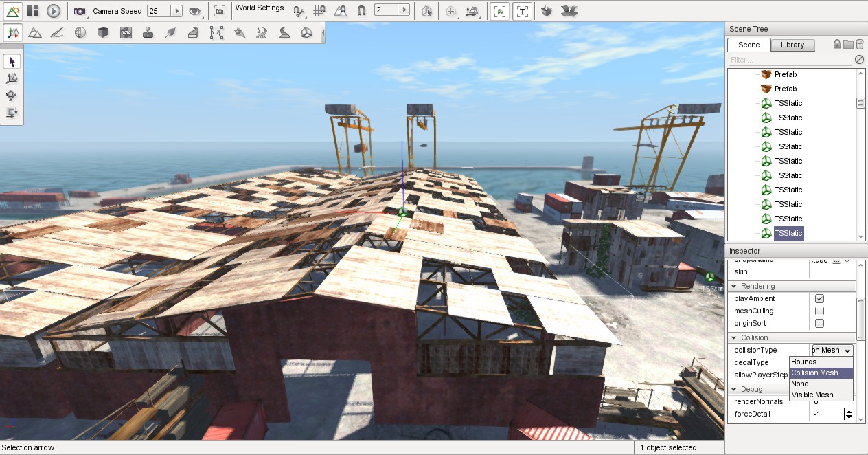This screenshot has width=868, height=455.
Task: Disable the playAmbient checkbox
Action: [x=819, y=299]
